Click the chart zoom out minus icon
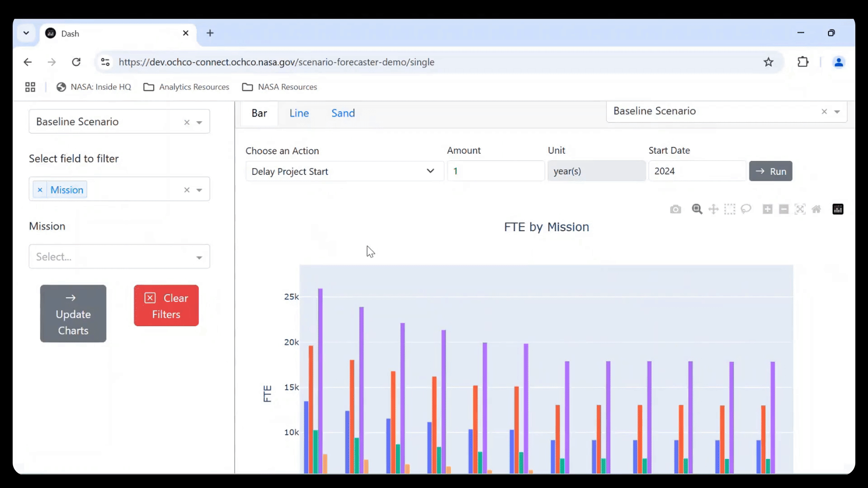Image resolution: width=868 pixels, height=488 pixels. [x=784, y=209]
